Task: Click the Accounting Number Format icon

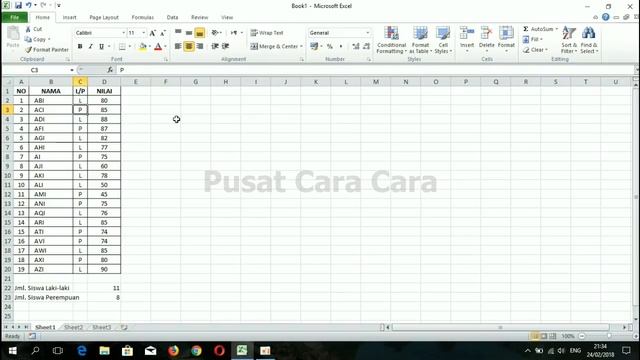Action: point(314,47)
